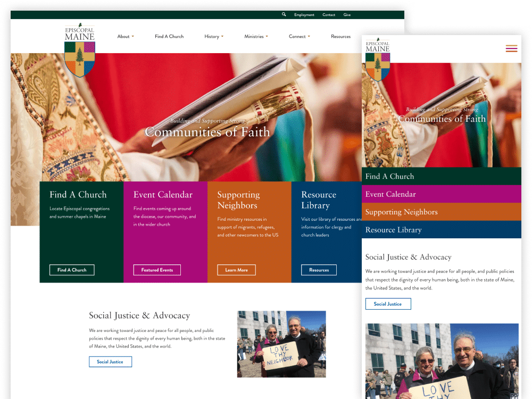Click the Featured Events button
Image resolution: width=532 pixels, height=399 pixels.
157,270
